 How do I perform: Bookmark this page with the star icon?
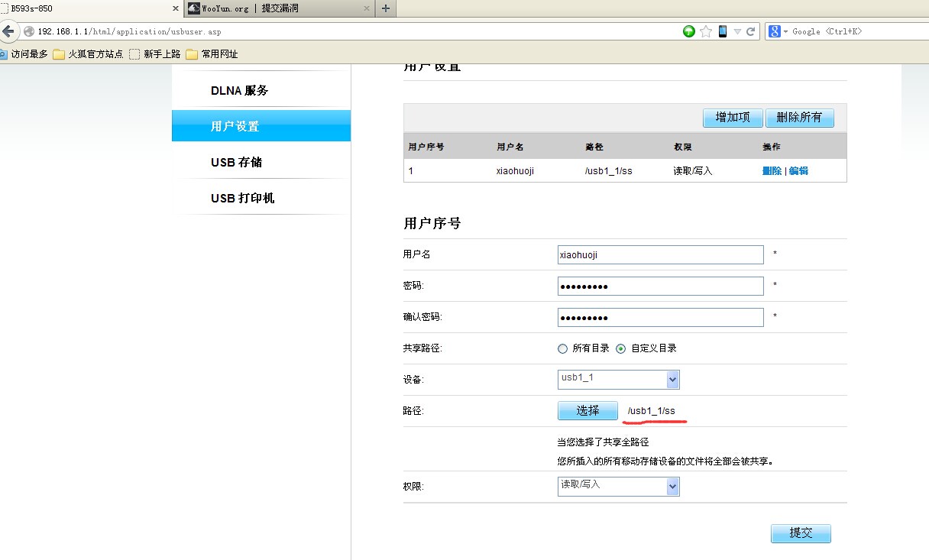[706, 31]
